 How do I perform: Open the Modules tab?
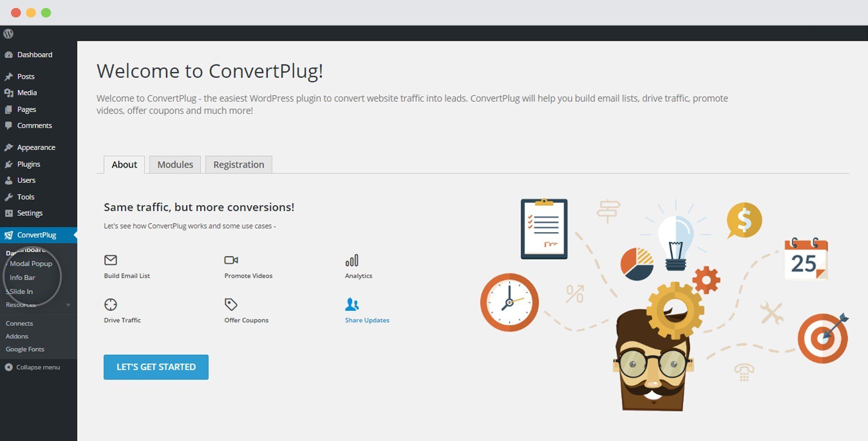click(x=175, y=164)
